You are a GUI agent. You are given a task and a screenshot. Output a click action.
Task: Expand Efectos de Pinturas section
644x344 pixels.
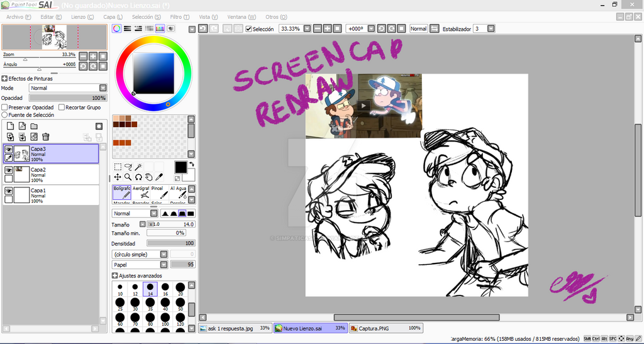(4, 79)
